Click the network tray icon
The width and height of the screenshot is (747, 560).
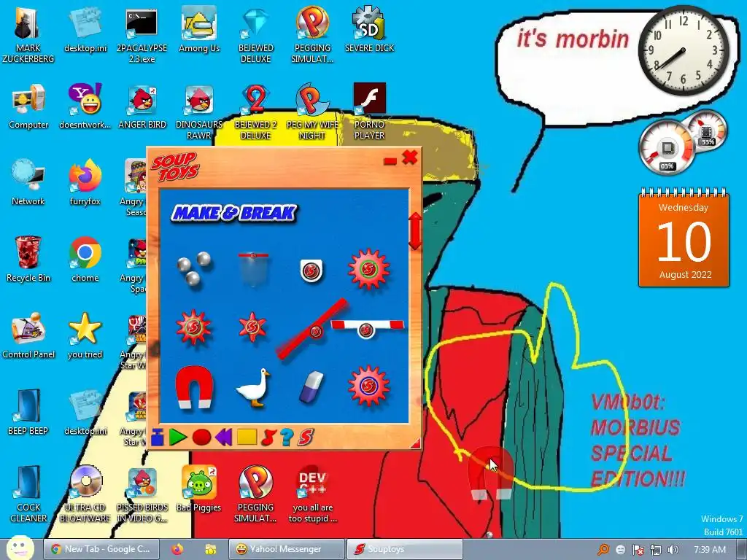pyautogui.click(x=656, y=550)
